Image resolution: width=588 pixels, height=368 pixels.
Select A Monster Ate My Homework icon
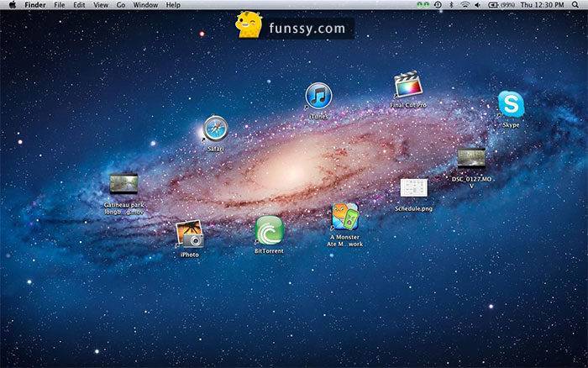[345, 217]
